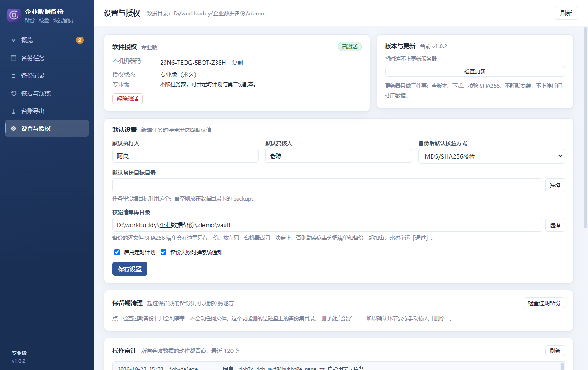Open the 台账导出 sidebar item

pyautogui.click(x=47, y=111)
